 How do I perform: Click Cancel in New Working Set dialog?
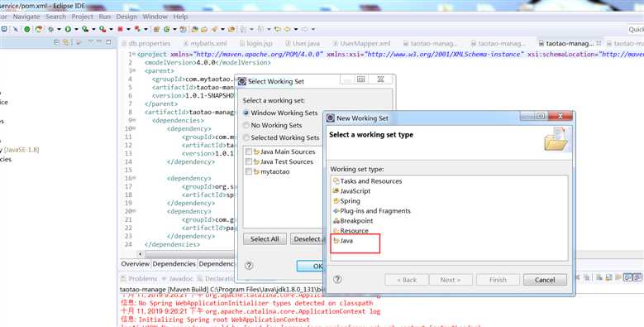(545, 280)
